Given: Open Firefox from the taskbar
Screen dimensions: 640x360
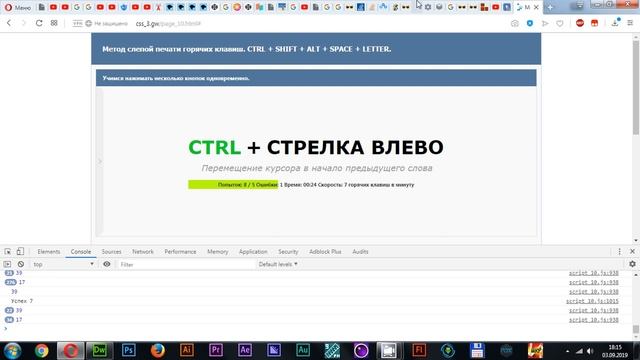Looking at the screenshot, I should coord(158,351).
